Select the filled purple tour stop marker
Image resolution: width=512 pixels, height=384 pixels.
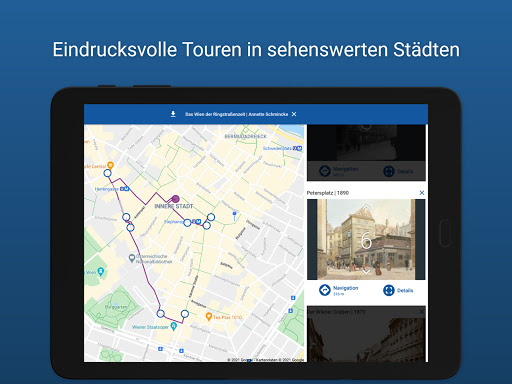point(176,199)
